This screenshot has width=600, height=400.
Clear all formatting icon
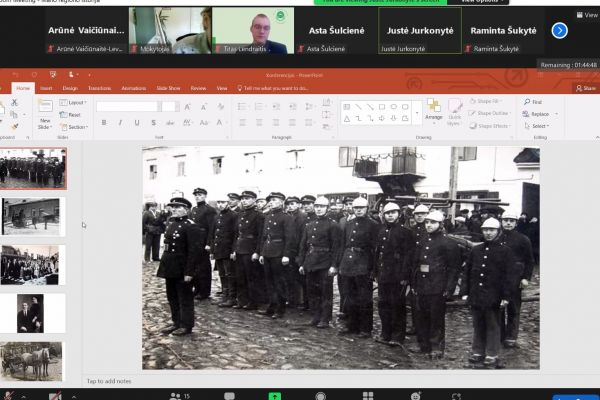(220, 107)
